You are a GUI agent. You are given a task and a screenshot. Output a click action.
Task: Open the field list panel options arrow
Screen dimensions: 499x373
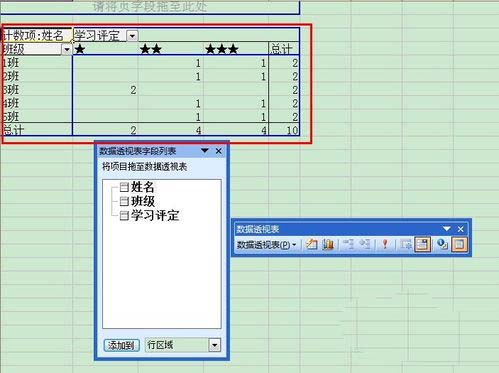pyautogui.click(x=205, y=151)
